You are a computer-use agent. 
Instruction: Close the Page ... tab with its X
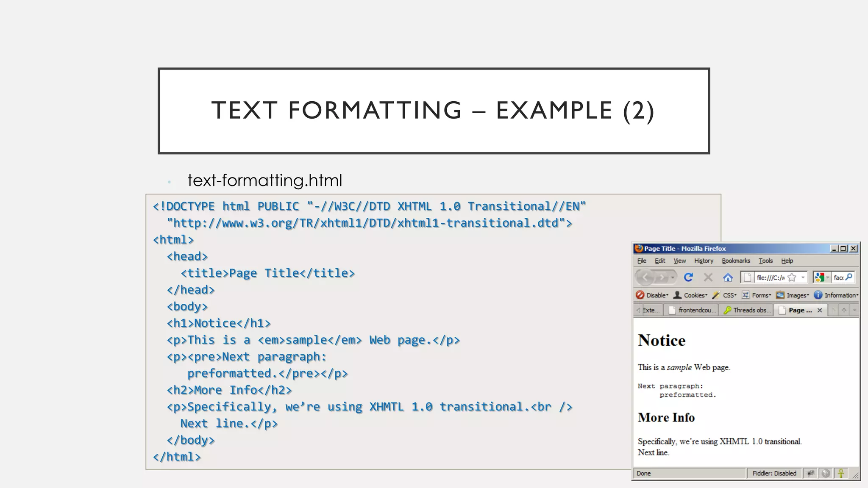pyautogui.click(x=820, y=310)
